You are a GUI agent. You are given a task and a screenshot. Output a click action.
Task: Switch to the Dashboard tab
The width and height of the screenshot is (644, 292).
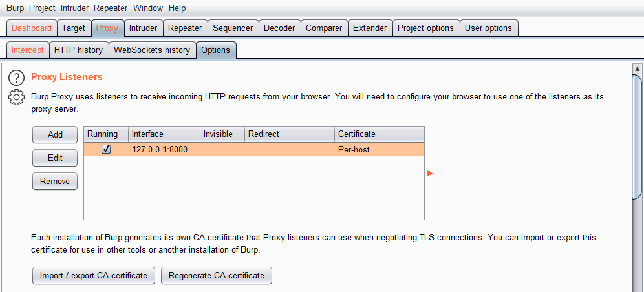[32, 28]
